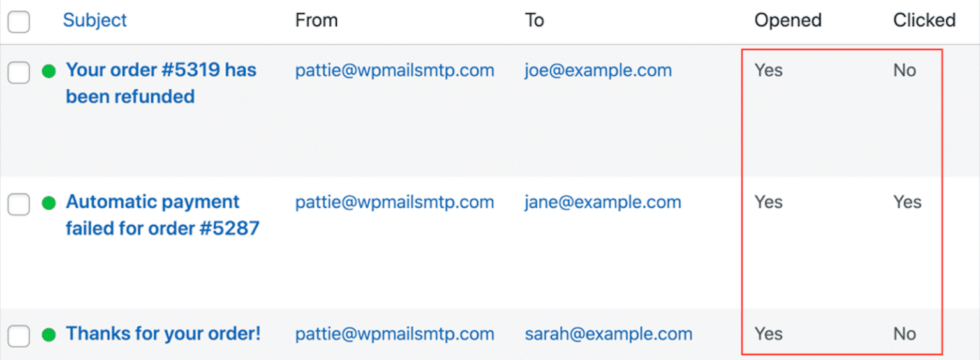Click the Opened column header
Image resolution: width=980 pixels, height=360 pixels.
tap(787, 20)
